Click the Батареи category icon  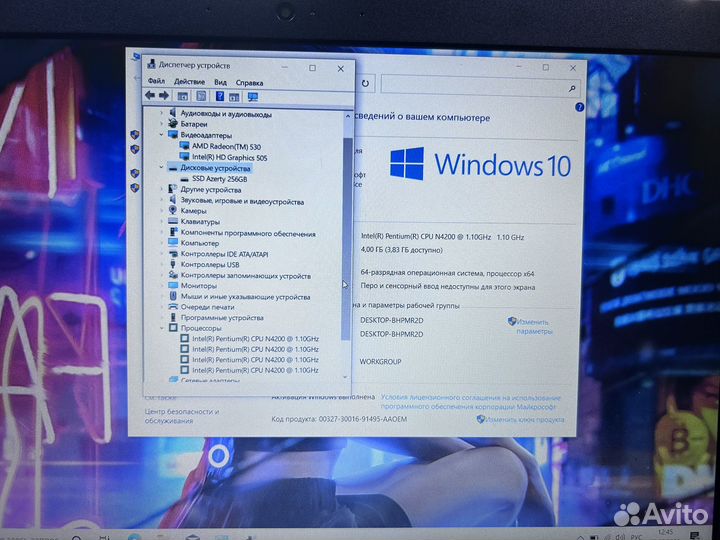tap(173, 124)
